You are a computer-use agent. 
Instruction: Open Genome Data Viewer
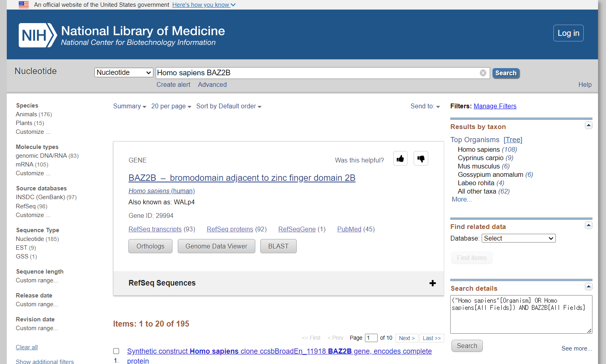[x=216, y=246]
